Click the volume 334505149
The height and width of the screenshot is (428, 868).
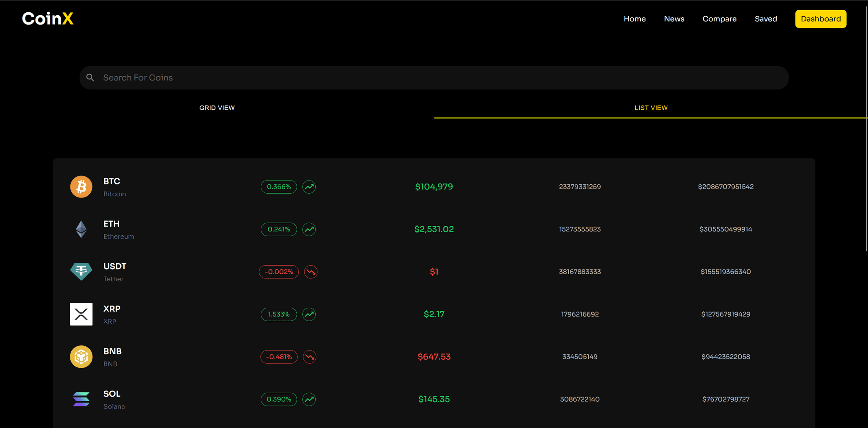(x=580, y=357)
